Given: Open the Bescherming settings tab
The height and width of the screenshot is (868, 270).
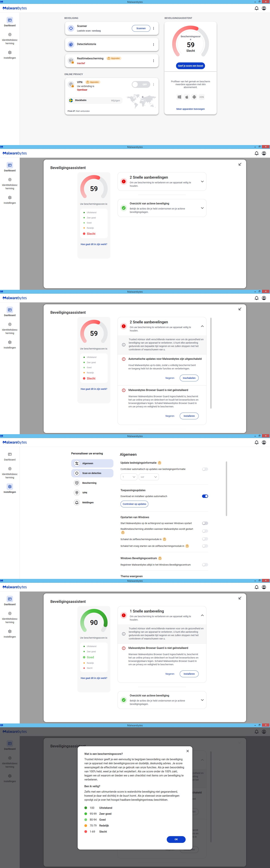Looking at the screenshot, I should click(92, 483).
